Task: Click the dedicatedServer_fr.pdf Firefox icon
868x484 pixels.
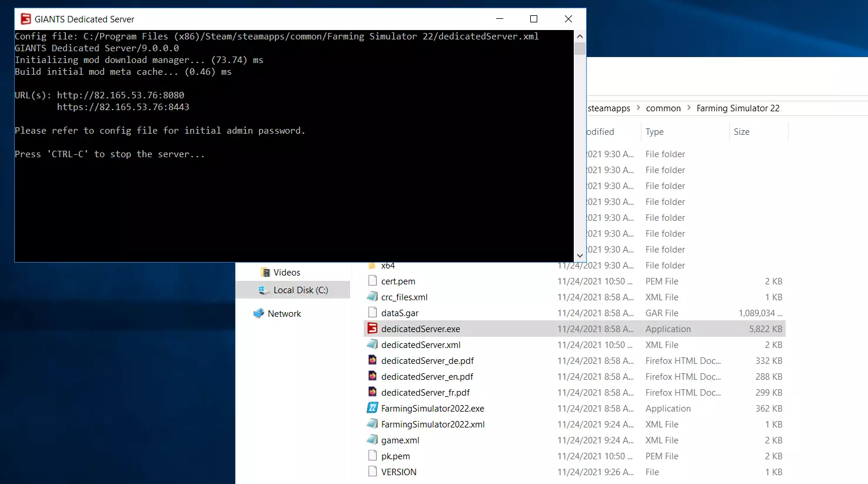Action: [372, 392]
